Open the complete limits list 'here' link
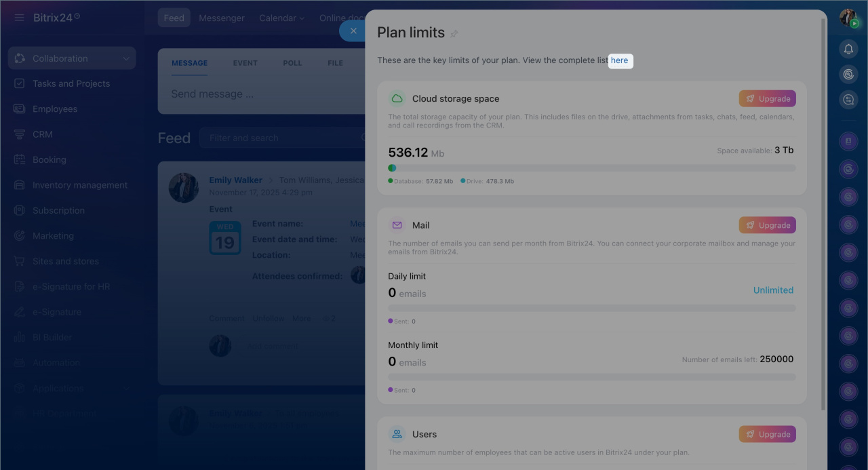 pyautogui.click(x=619, y=60)
